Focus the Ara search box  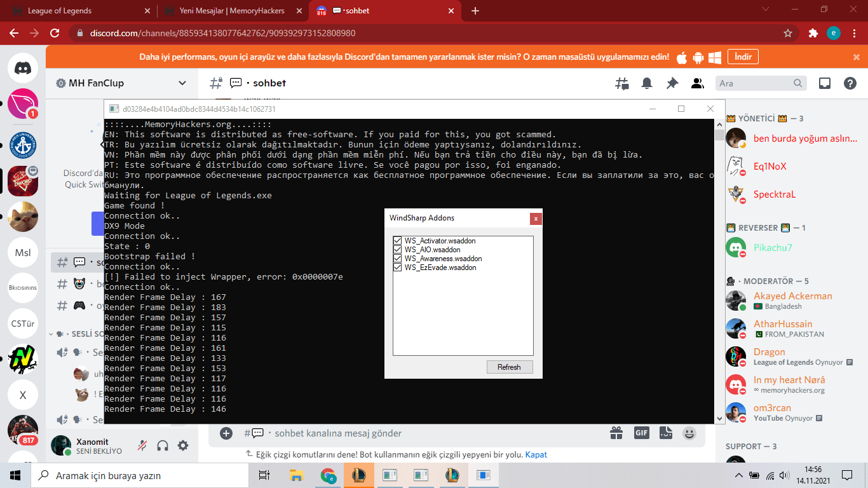click(761, 83)
